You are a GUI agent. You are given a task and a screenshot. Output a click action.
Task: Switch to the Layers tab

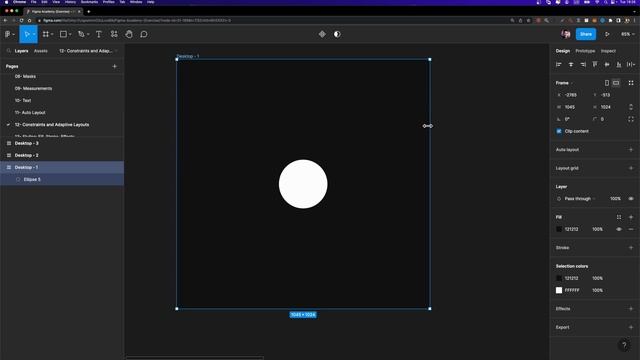[x=21, y=51]
